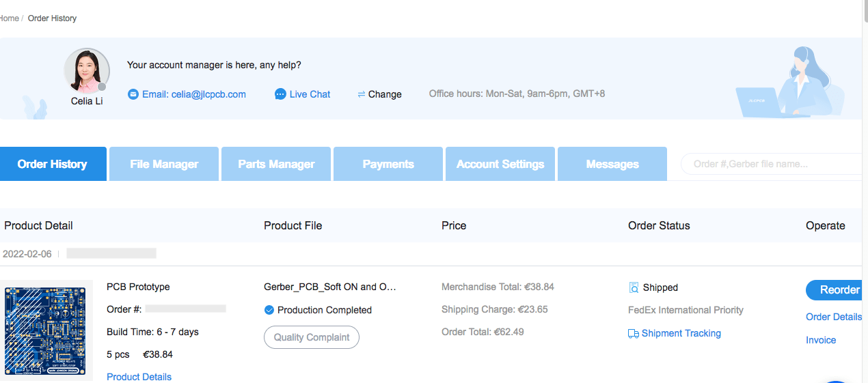
Task: Click the Price column header
Action: [454, 226]
